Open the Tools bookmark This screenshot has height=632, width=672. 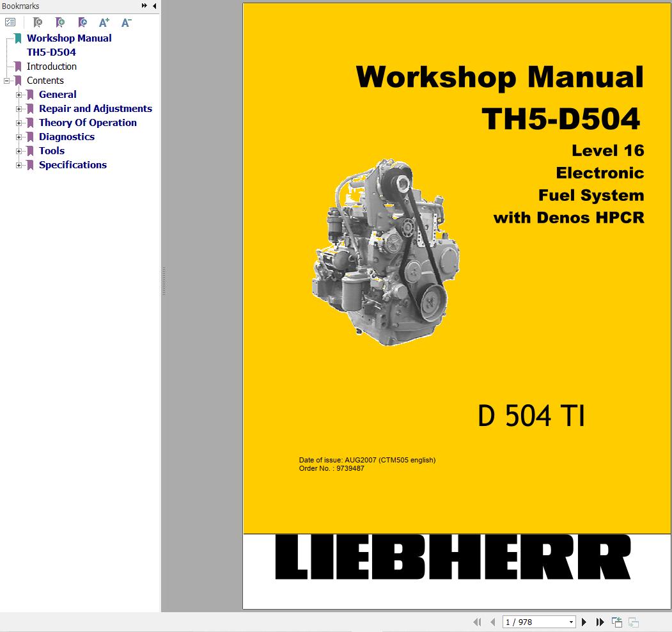(x=52, y=150)
